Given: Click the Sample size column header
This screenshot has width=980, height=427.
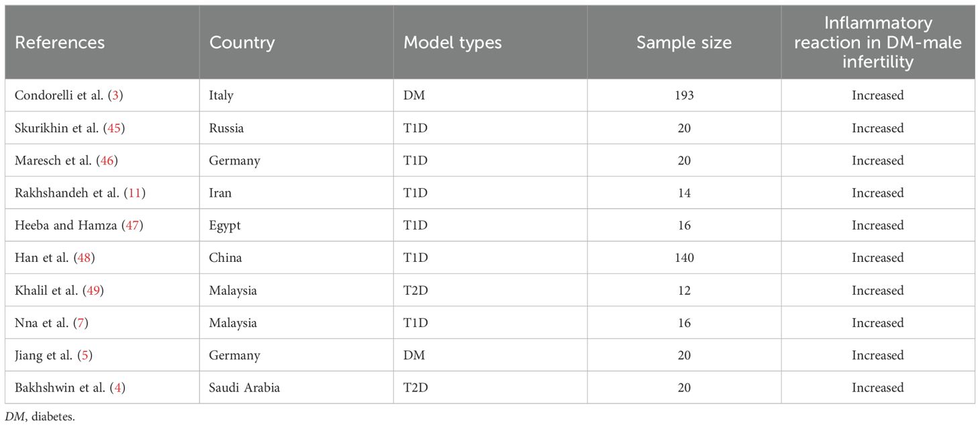Looking at the screenshot, I should pyautogui.click(x=683, y=42).
